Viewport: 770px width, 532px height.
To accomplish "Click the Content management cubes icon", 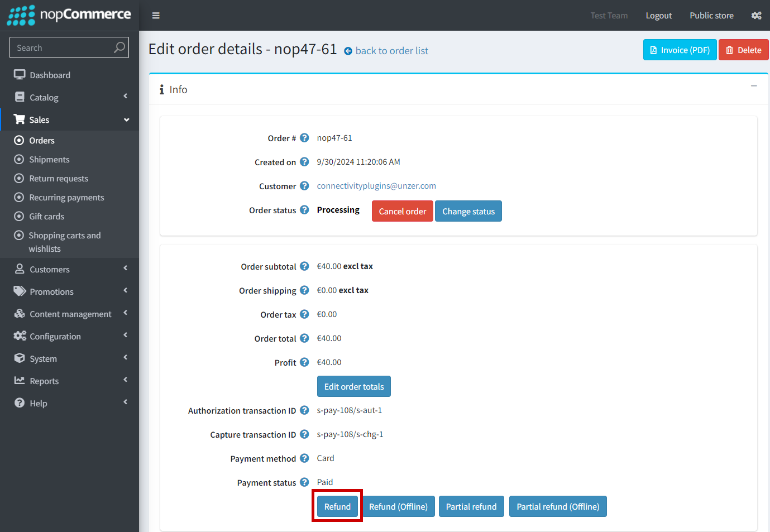I will [x=20, y=314].
